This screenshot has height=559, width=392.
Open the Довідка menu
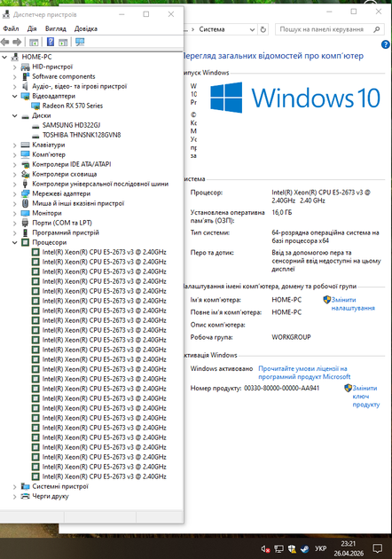coord(86,29)
